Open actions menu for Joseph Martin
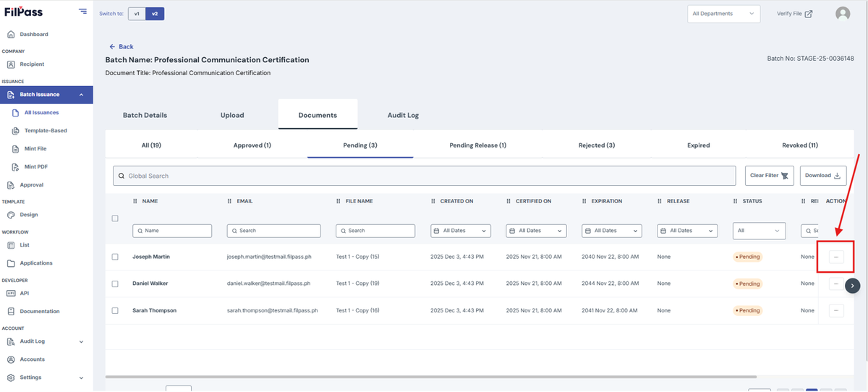Image resolution: width=868 pixels, height=392 pixels. pos(836,257)
